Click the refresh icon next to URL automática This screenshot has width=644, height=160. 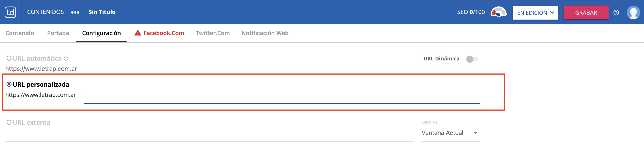pyautogui.click(x=66, y=59)
